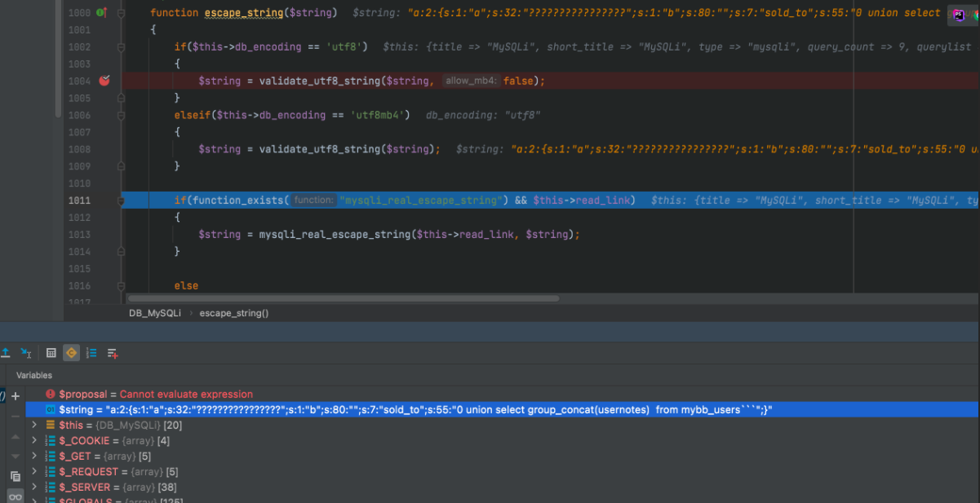This screenshot has width=980, height=503.
Task: Click the editor horizontal scrollbar thumb
Action: coord(344,298)
